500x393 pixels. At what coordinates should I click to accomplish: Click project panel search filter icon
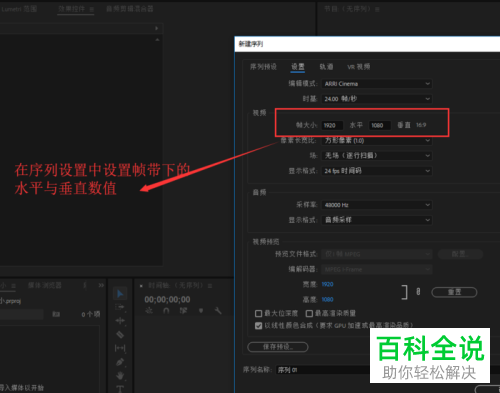[x=56, y=314]
